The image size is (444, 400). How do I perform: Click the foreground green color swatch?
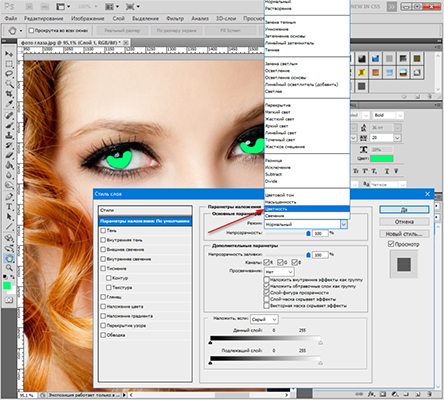[x=7, y=286]
